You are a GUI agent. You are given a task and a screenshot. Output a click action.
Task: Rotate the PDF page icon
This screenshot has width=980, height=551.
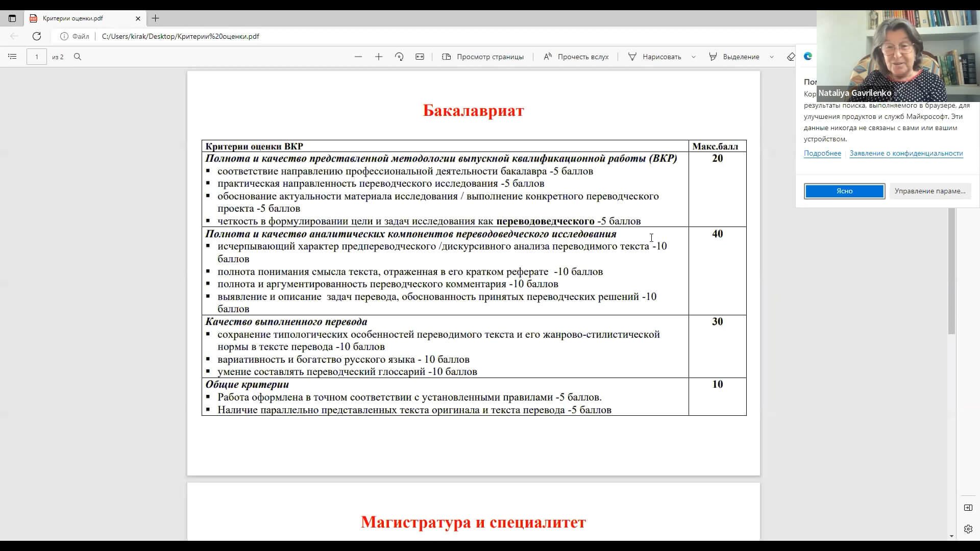(x=399, y=57)
